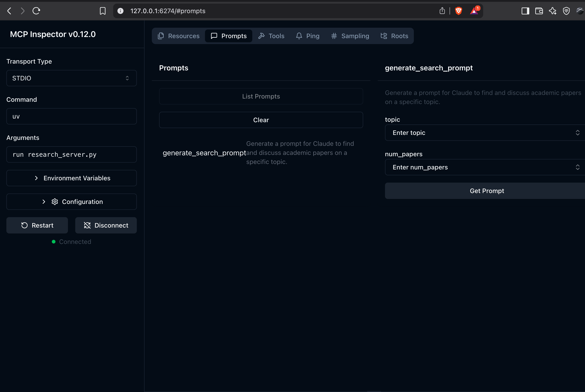Click the Command input containing uv

tap(72, 116)
